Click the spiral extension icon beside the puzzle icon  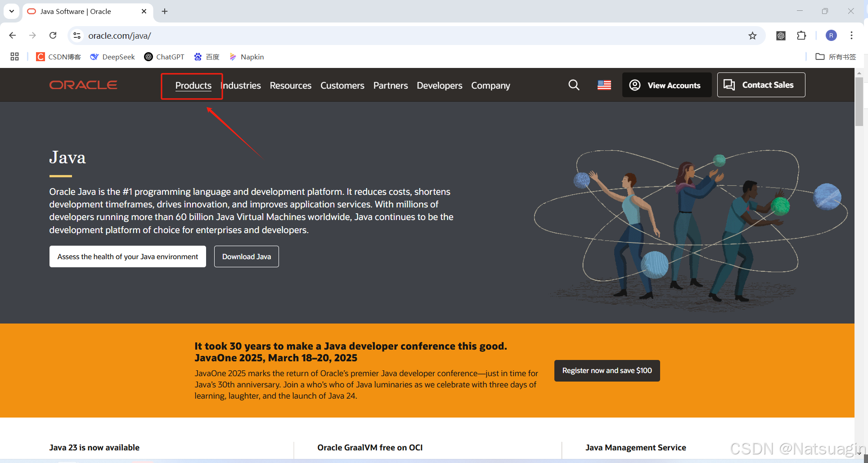(781, 36)
